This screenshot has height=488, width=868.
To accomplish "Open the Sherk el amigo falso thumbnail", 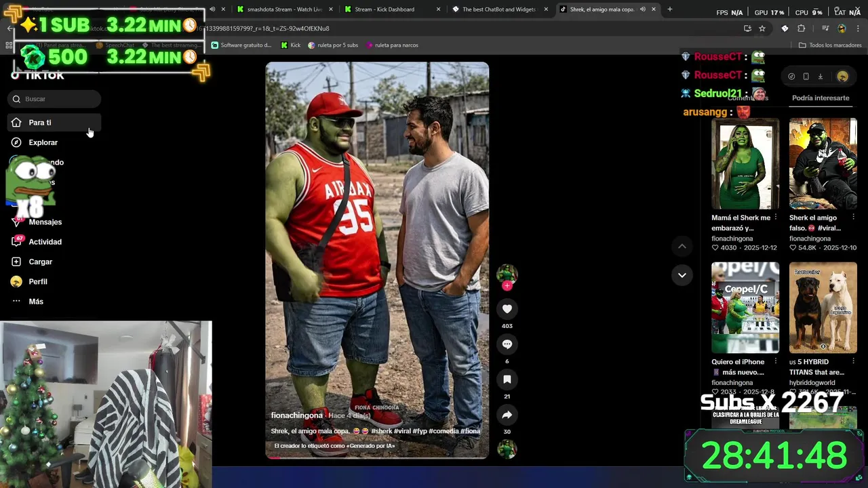I will tap(823, 163).
